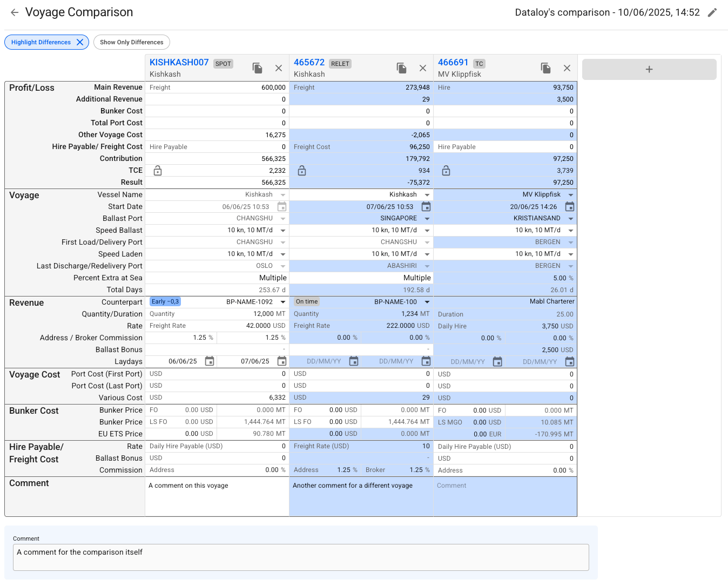Add another voyage with the plus button
Screen dimensions: 728x586
pos(649,69)
